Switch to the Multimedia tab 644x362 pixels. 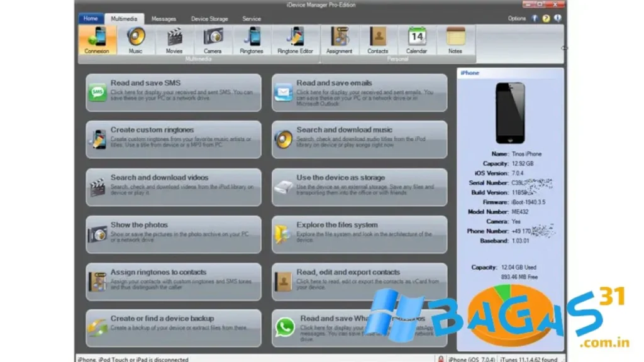pos(124,19)
